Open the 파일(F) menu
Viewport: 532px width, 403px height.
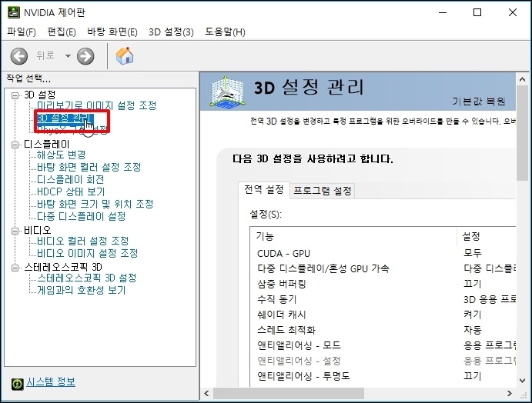point(22,32)
